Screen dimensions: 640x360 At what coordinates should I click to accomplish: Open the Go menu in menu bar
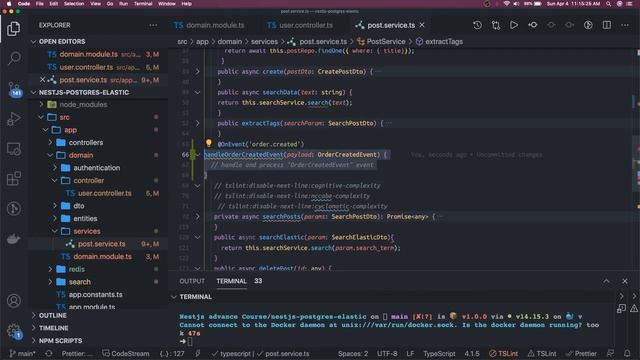coord(110,4)
